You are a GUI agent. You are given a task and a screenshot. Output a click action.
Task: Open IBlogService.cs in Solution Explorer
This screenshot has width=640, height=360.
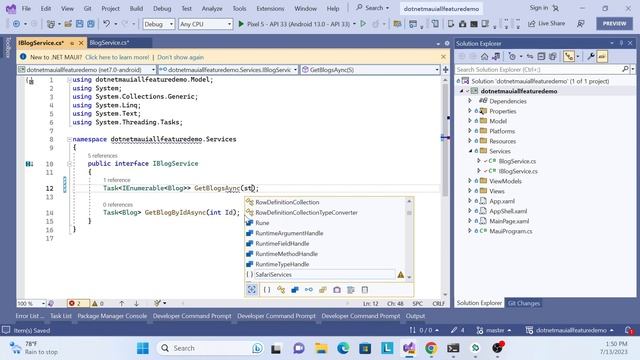pyautogui.click(x=518, y=171)
